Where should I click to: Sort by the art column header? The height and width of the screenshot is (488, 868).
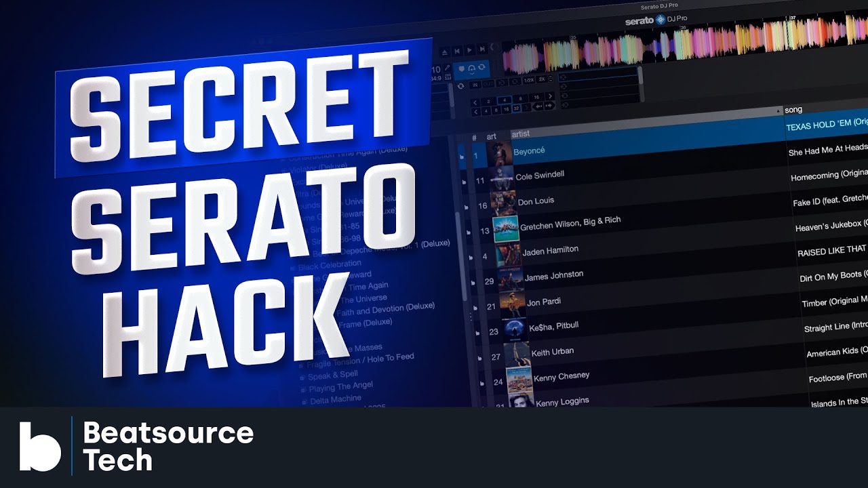492,136
